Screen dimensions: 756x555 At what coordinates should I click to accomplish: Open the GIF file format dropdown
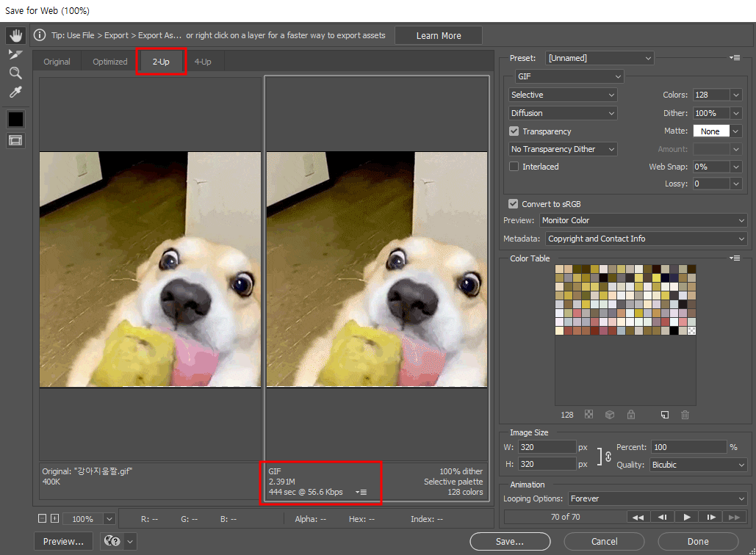pos(569,76)
